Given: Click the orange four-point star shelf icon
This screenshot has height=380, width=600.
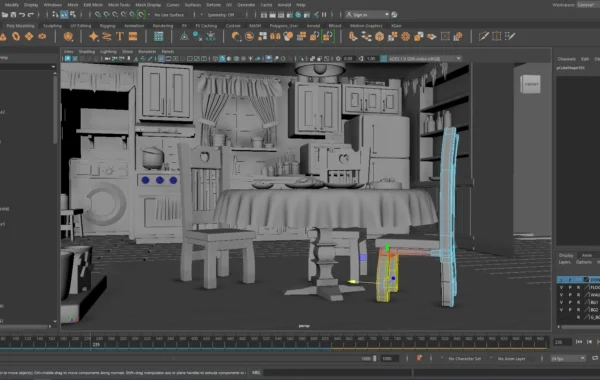Looking at the screenshot, I should pyautogui.click(x=94, y=36).
